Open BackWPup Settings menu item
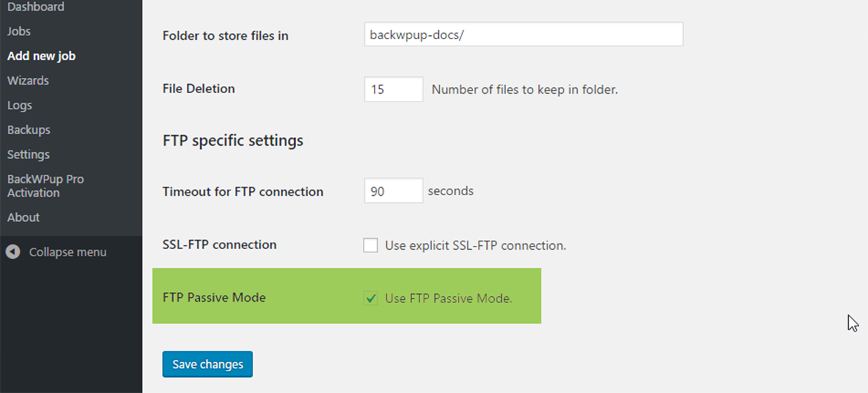The height and width of the screenshot is (393, 868). [x=28, y=155]
